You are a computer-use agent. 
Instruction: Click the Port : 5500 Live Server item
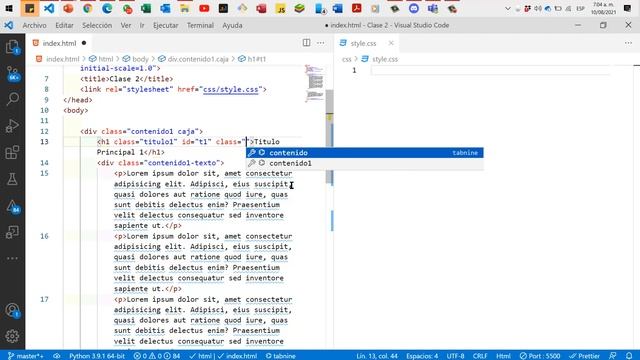tap(540, 356)
